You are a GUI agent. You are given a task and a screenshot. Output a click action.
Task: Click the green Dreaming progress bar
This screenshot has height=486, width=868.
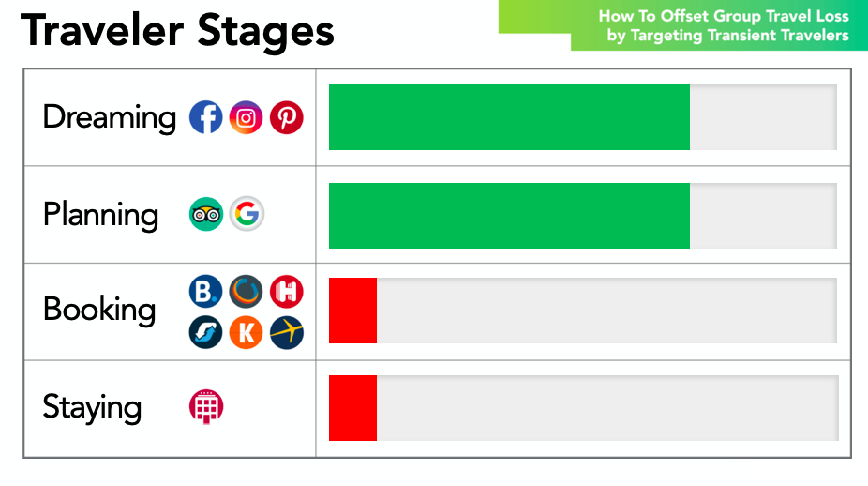(509, 117)
